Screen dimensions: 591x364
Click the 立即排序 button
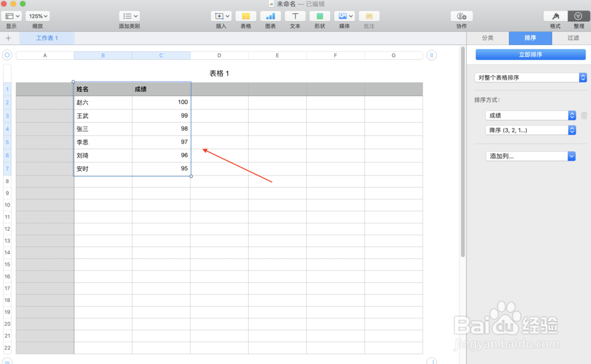[530, 54]
